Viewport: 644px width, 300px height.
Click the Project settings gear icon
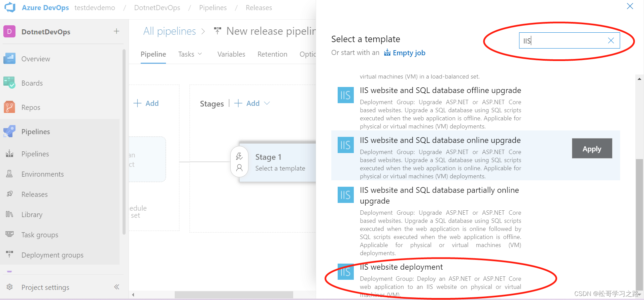[x=9, y=287]
